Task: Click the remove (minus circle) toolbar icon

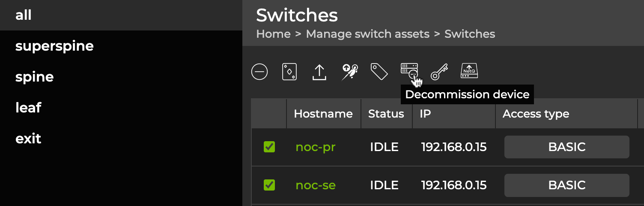Action: (x=259, y=72)
